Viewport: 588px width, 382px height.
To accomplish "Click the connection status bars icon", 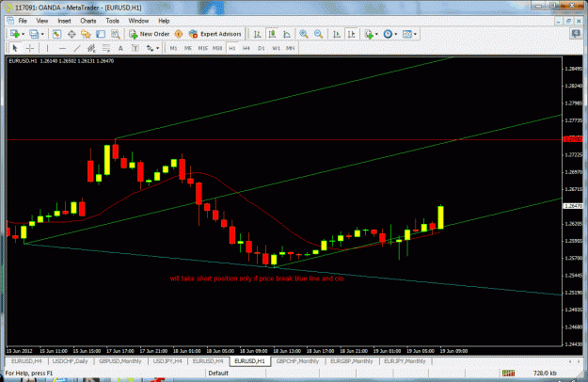I will [x=508, y=373].
